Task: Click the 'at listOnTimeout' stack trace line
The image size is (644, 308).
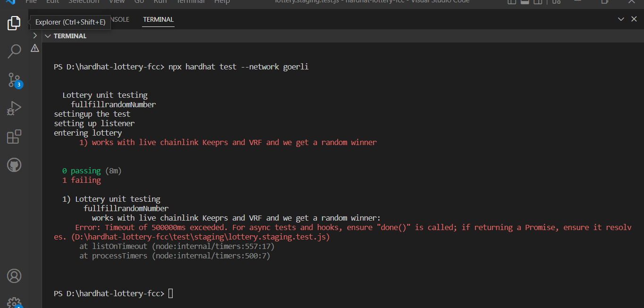Action: (177, 247)
